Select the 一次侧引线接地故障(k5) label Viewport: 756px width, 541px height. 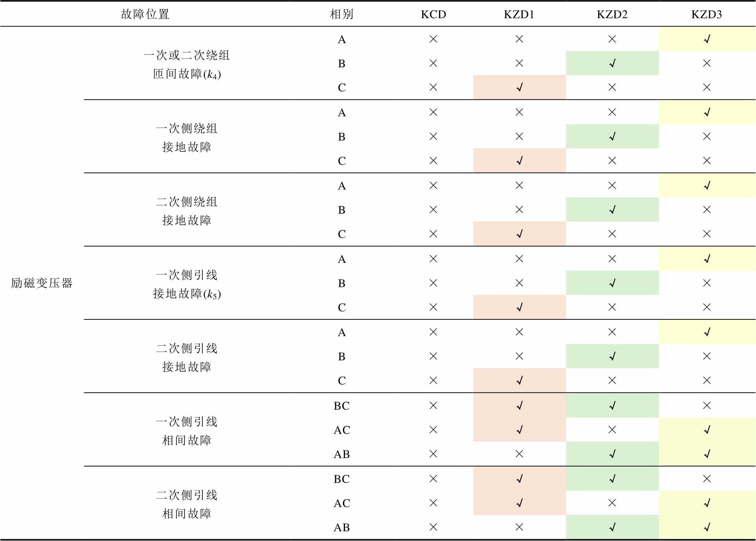point(187,284)
